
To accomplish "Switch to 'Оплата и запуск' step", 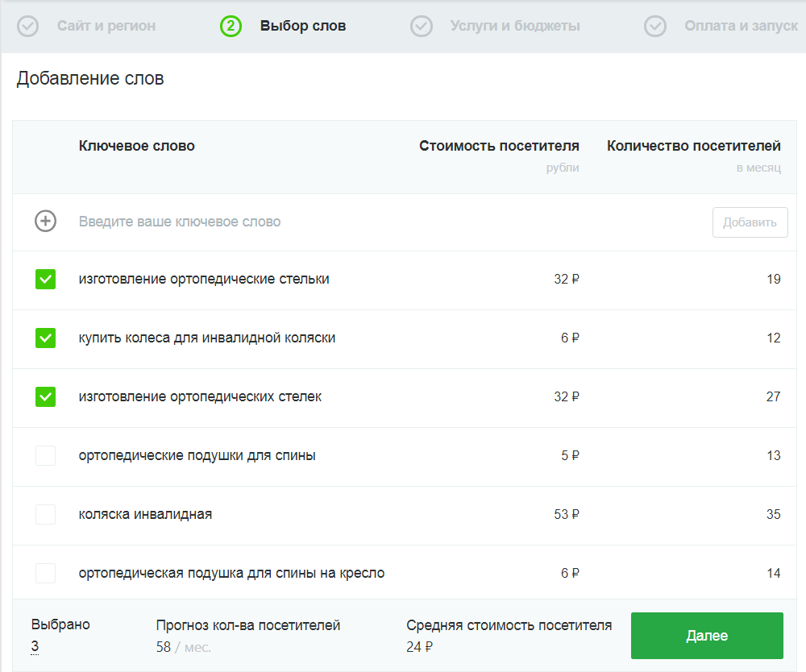I will [x=741, y=27].
